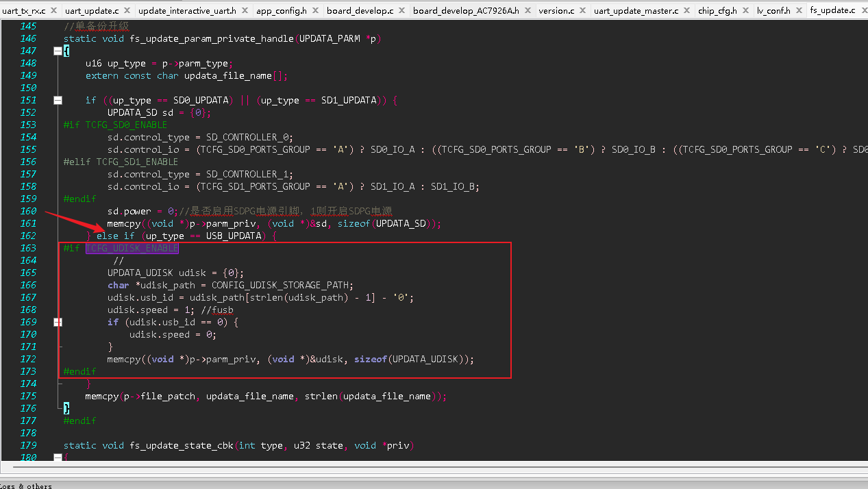Image resolution: width=868 pixels, height=489 pixels.
Task: Close the app_config.h tab
Action: [314, 10]
